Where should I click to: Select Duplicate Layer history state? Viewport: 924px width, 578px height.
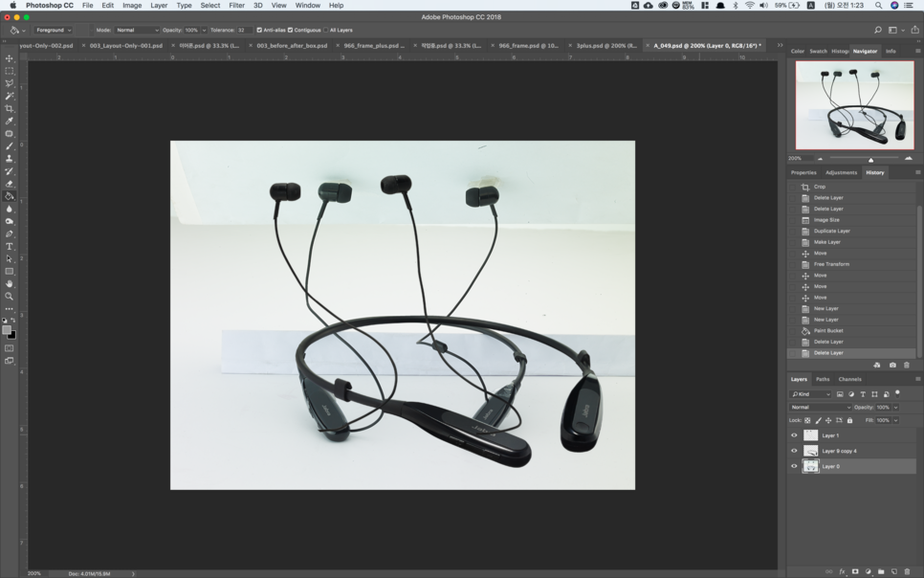click(851, 231)
